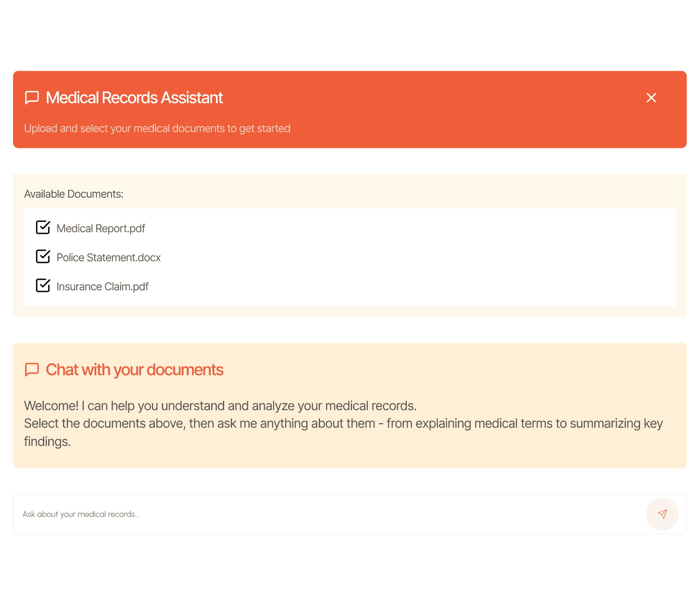This screenshot has height=606, width=700.
Task: Select the Police Statement.docx file name
Action: tap(108, 258)
